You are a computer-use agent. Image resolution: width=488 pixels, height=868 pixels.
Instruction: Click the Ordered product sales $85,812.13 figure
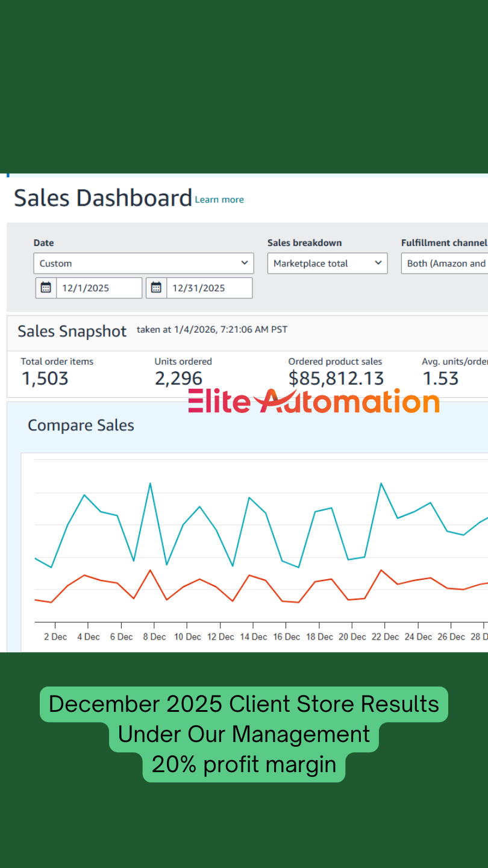(x=336, y=379)
